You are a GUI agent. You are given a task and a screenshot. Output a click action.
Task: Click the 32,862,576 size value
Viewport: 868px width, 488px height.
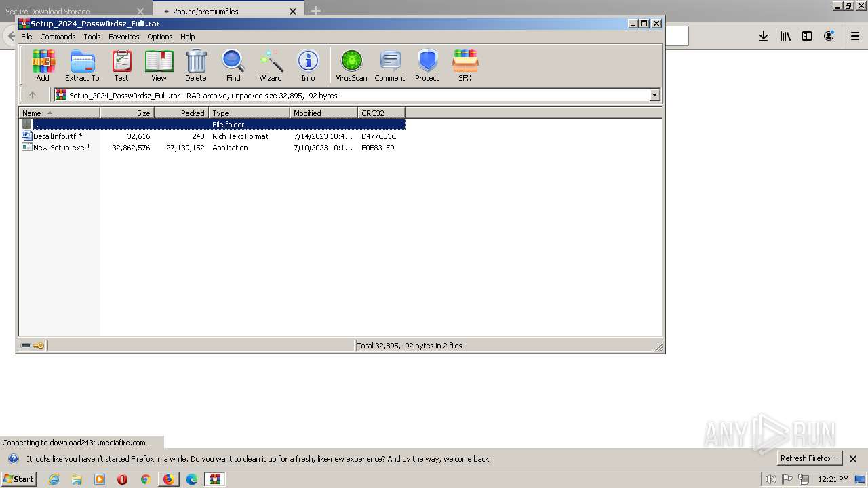point(132,148)
